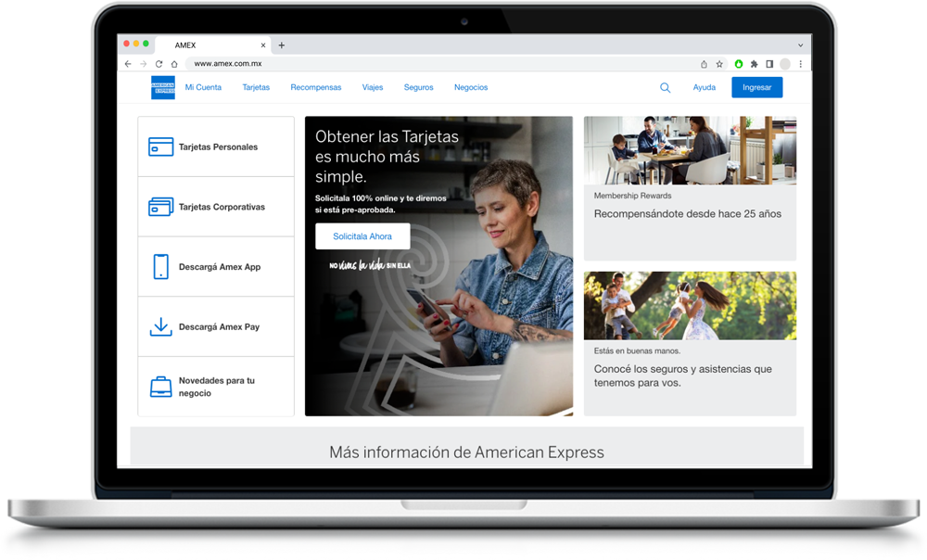Viewport: 927px width, 560px height.
Task: Click the share icon in address bar
Action: (x=704, y=64)
